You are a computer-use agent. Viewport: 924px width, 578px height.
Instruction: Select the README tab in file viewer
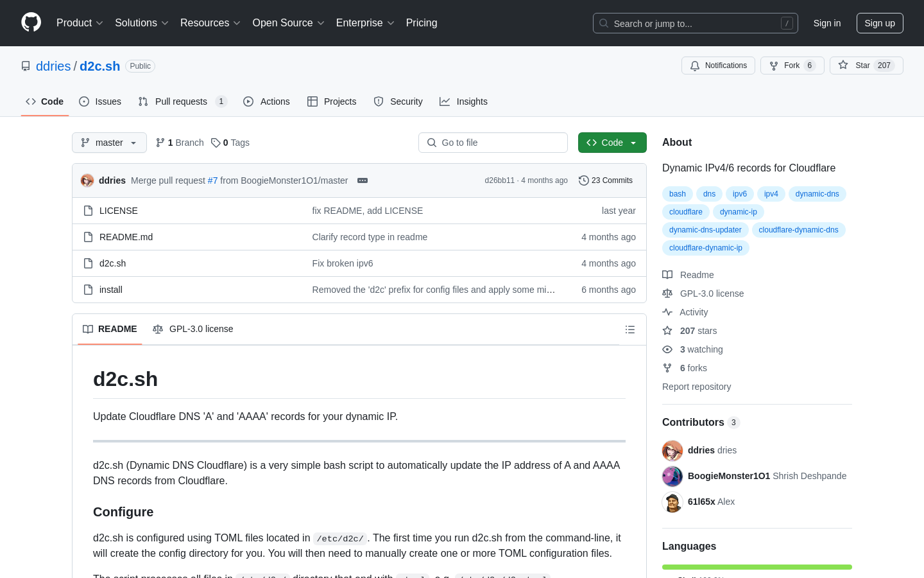(x=110, y=329)
